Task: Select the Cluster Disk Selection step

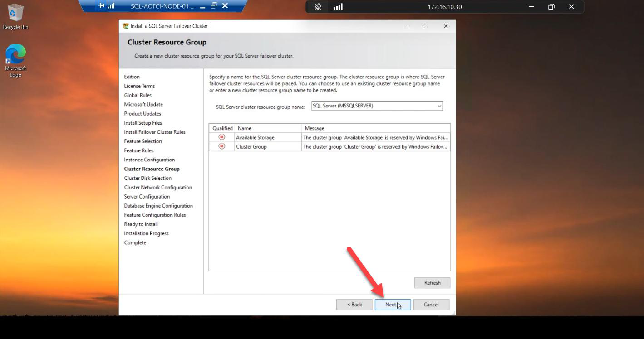Action: (148, 178)
